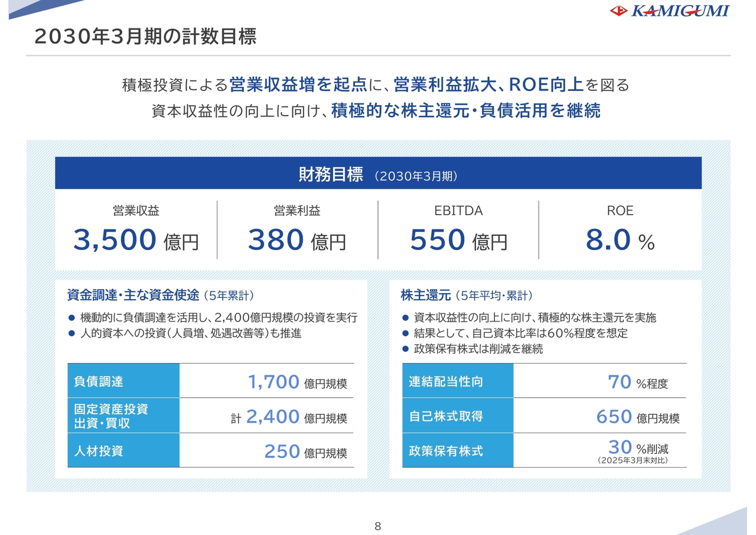Image resolution: width=756 pixels, height=535 pixels.
Task: Click the 人材投資 row label
Action: [x=123, y=450]
